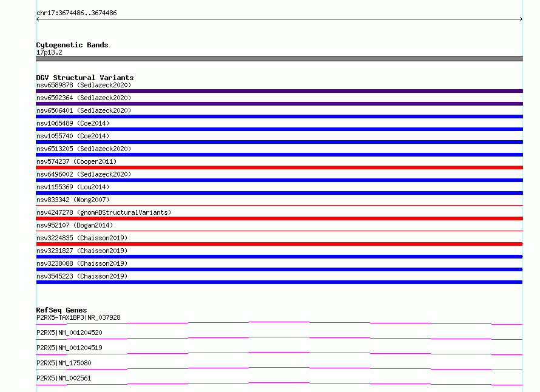Open variant nsv6589878 (Sedlazeck2020) label
The height and width of the screenshot is (392, 540).
pos(84,85)
